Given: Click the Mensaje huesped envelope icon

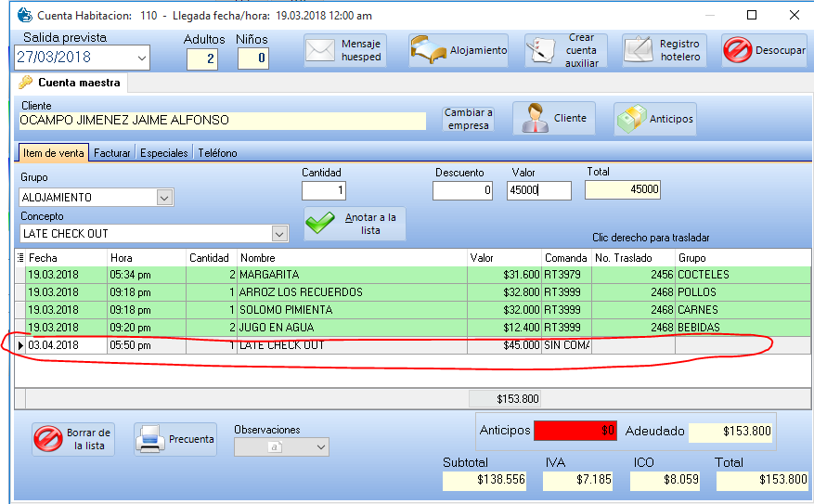Looking at the screenshot, I should (321, 51).
